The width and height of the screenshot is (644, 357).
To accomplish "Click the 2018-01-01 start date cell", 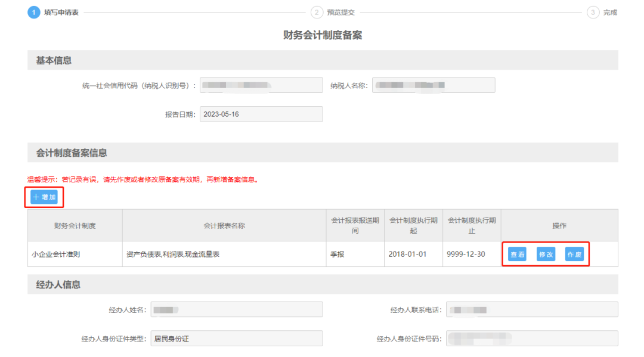I will 414,254.
